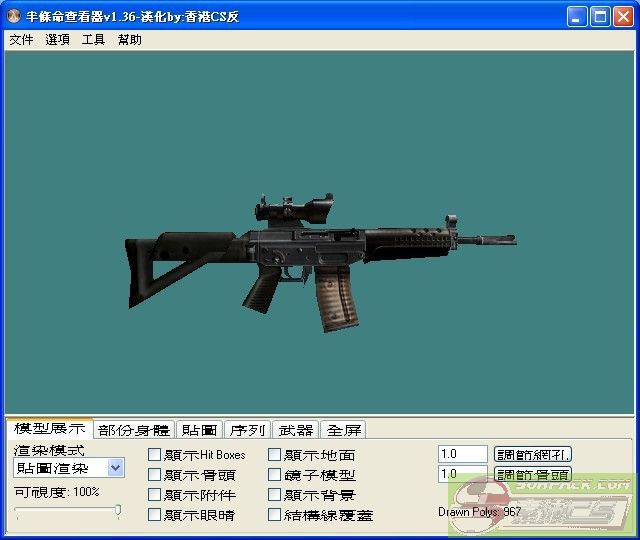Go to the 全屏 tab
The image size is (640, 540).
point(344,430)
